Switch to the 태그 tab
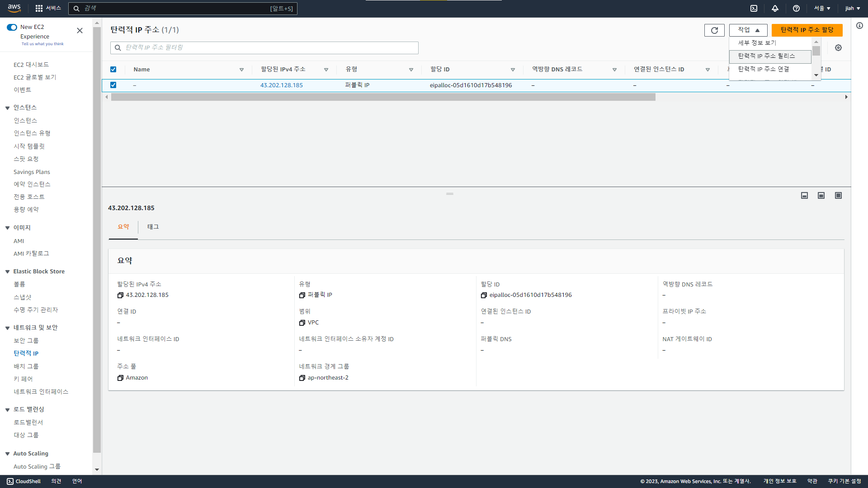 (x=153, y=227)
